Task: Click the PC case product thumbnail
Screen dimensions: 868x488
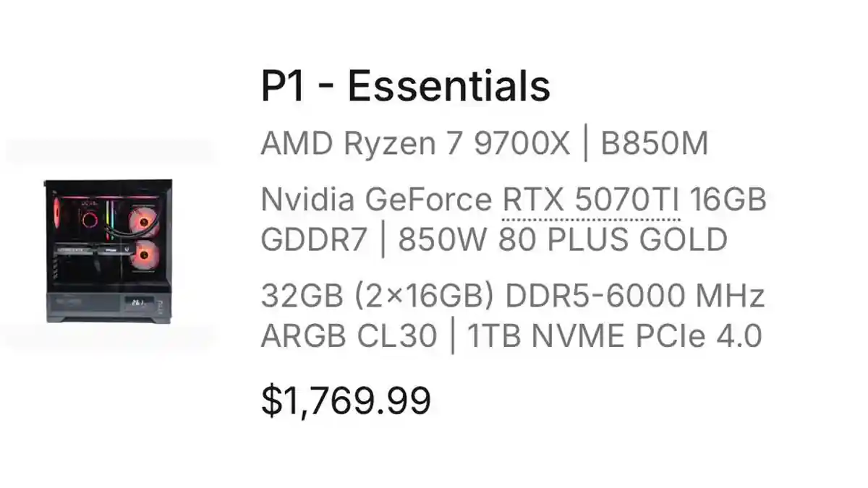Action: 109,250
